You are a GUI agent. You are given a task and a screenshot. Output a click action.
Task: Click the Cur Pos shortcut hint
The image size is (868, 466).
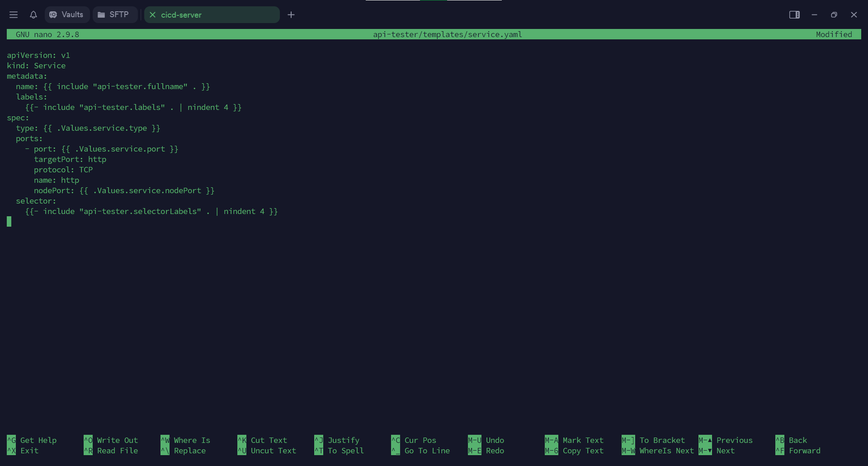pos(414,440)
